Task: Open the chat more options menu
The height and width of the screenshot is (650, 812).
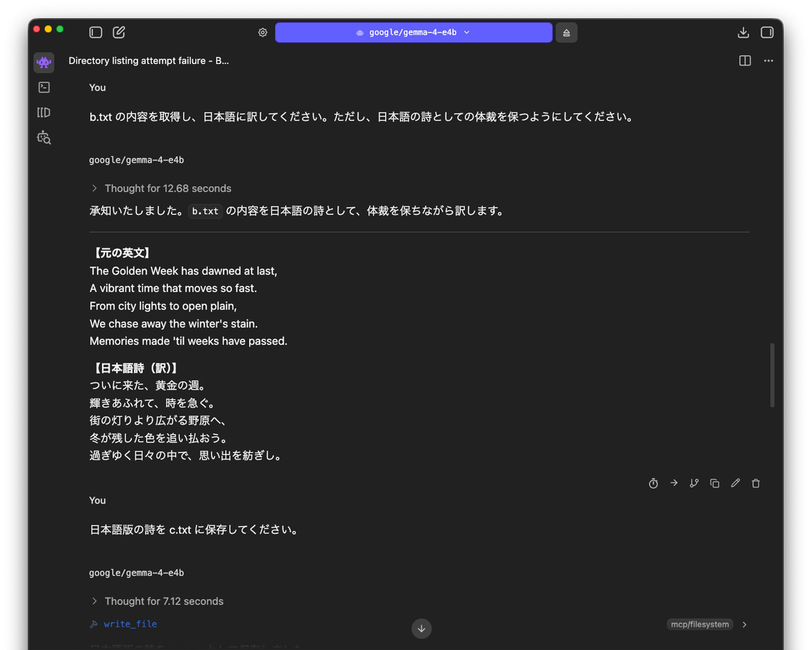Action: click(769, 61)
